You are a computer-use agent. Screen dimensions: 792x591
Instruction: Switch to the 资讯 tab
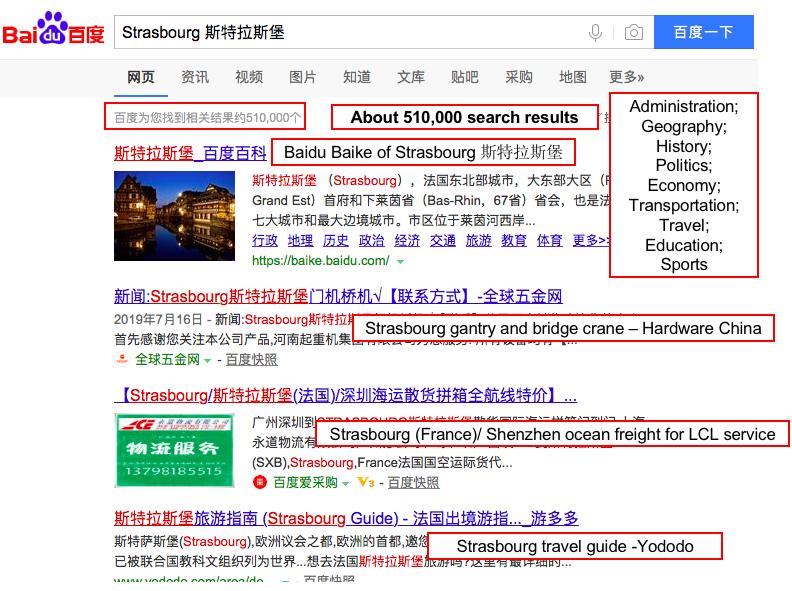click(194, 77)
